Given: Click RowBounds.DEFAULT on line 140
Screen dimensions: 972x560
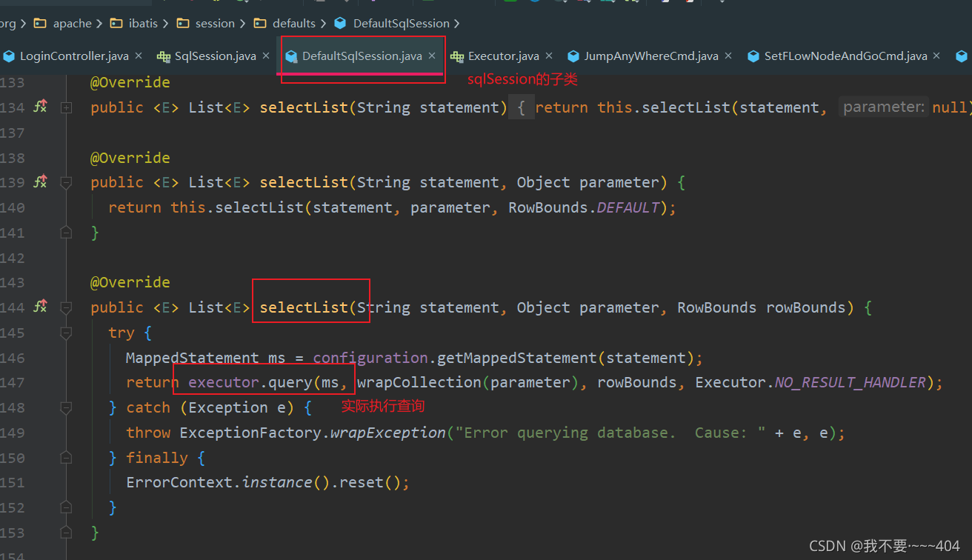Looking at the screenshot, I should coord(584,207).
